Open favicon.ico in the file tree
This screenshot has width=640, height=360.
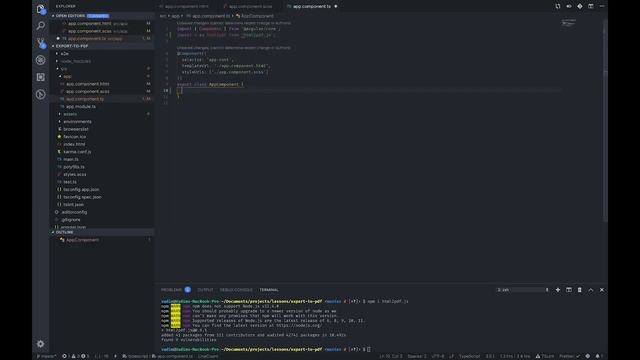(74, 137)
